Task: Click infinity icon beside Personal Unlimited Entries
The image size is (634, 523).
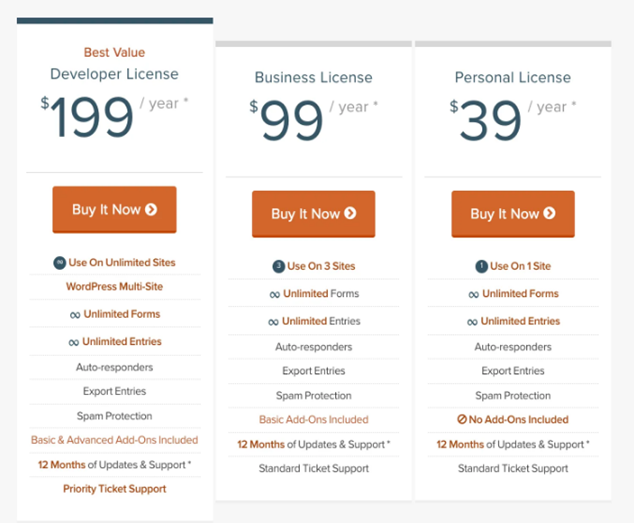Action: (472, 322)
